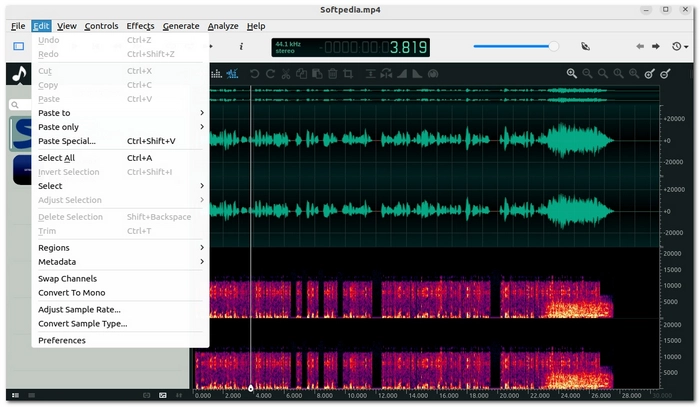Screen dimensions: 700x407
Task: Click the zoom out magnifier icon
Action: pos(587,74)
